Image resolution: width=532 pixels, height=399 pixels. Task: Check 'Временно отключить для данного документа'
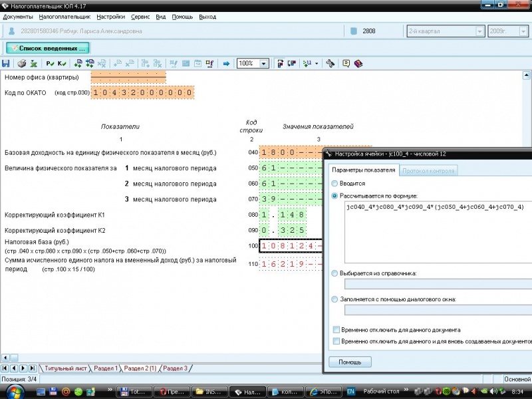[336, 330]
